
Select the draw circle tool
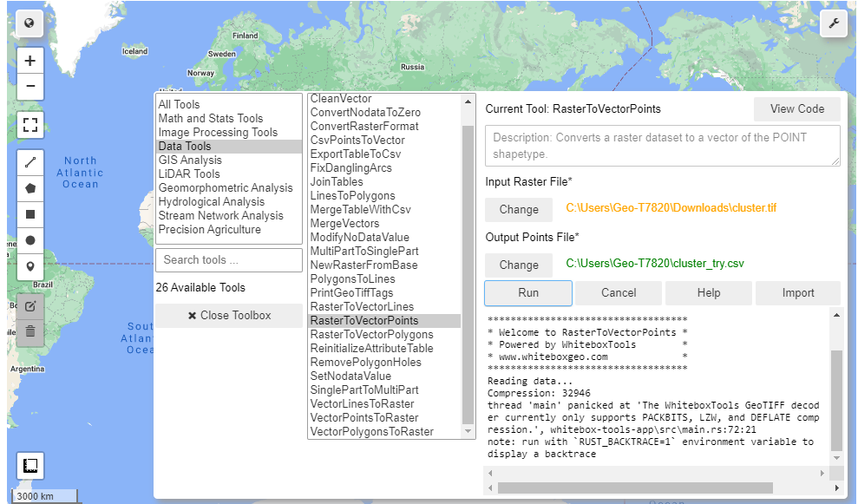(x=29, y=239)
